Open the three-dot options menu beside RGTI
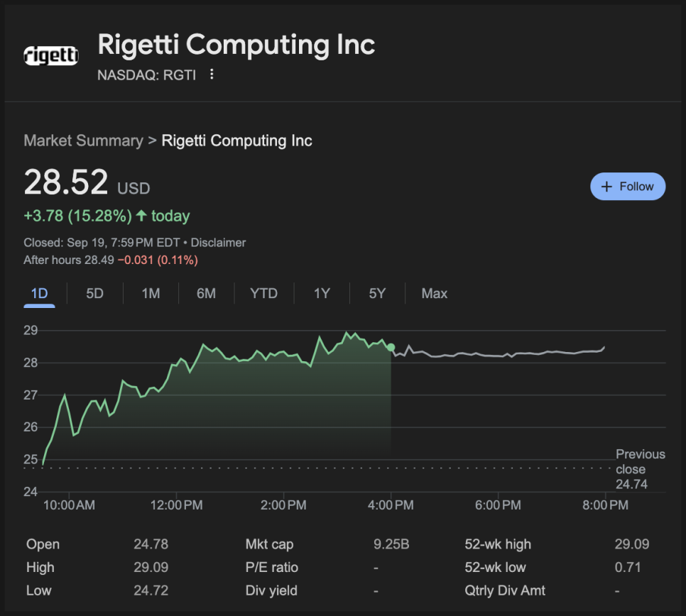The height and width of the screenshot is (616, 686). (x=212, y=75)
